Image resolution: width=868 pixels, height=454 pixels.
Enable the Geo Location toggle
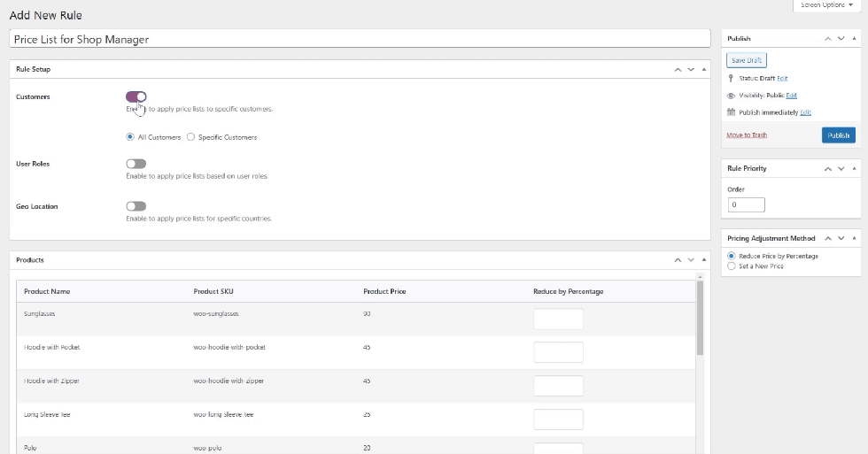(136, 206)
